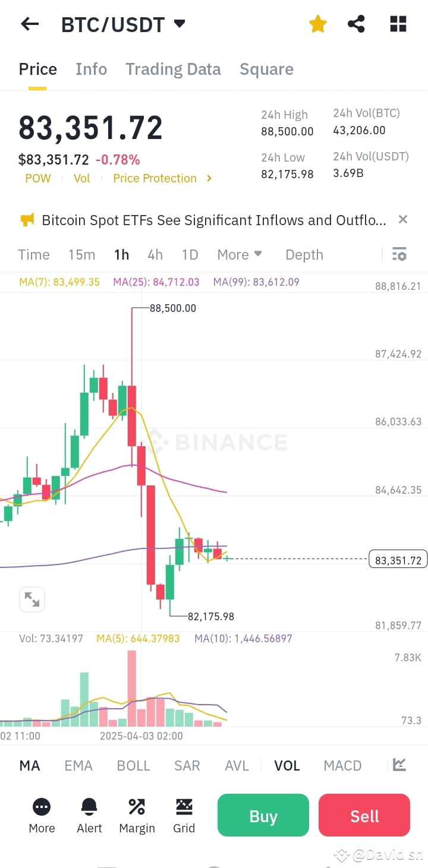Expand the More timeframe dropdown
This screenshot has width=428, height=868.
(x=240, y=254)
